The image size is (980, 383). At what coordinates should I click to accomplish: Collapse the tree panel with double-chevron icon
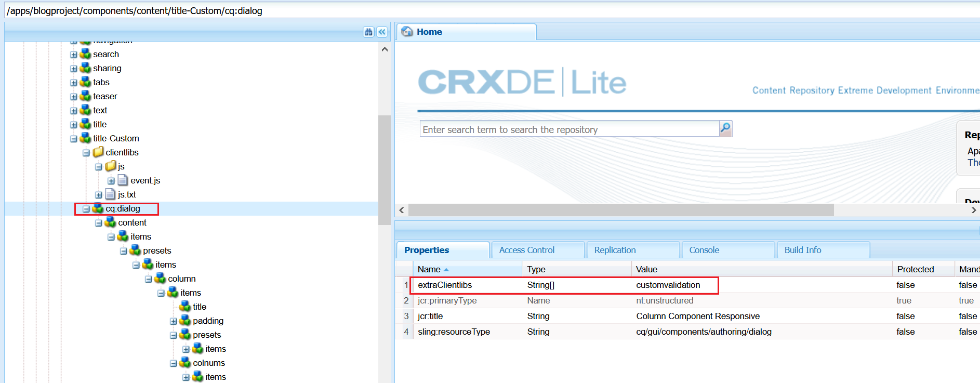point(382,32)
